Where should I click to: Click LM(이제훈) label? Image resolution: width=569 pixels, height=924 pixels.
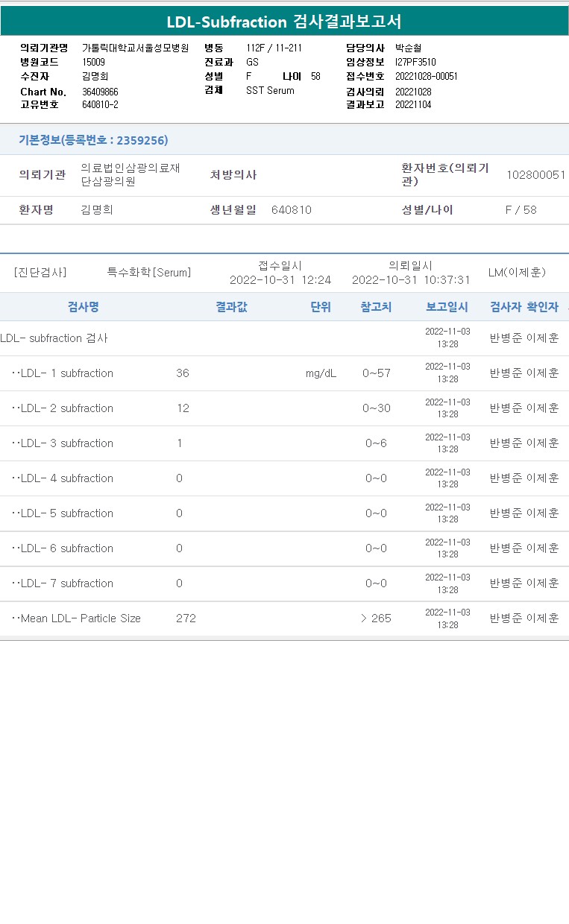[517, 273]
